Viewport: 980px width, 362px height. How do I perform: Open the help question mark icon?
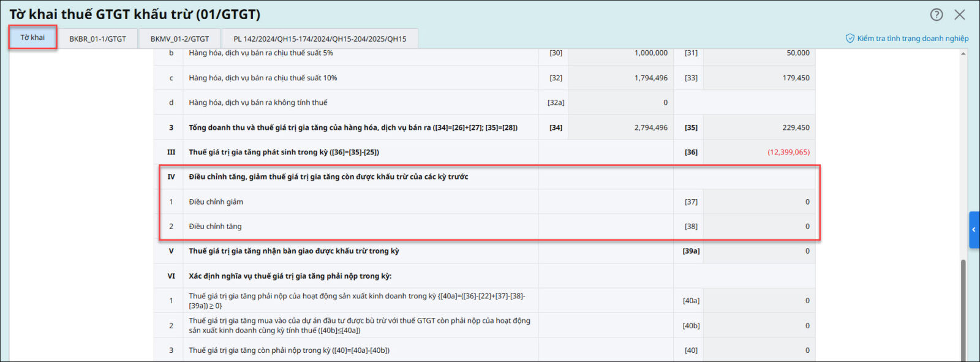point(937,15)
